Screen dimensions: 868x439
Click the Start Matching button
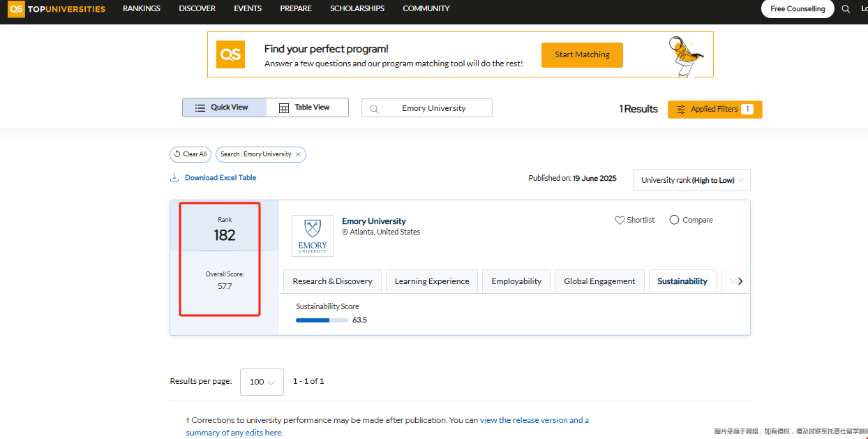pos(582,54)
